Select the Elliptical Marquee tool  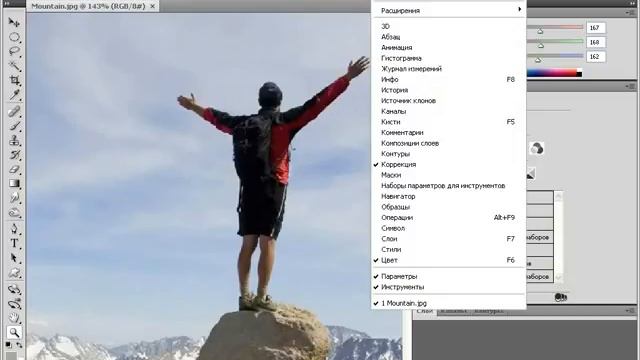pyautogui.click(x=14, y=37)
